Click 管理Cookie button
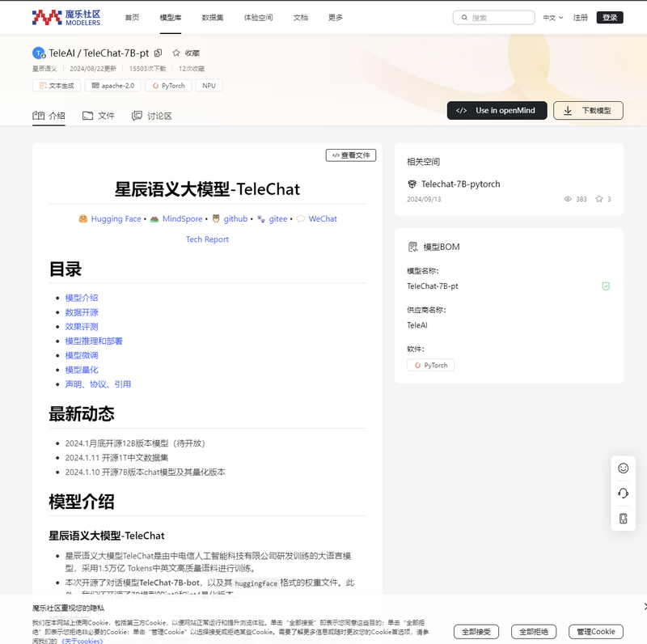The image size is (647, 644). click(x=596, y=632)
